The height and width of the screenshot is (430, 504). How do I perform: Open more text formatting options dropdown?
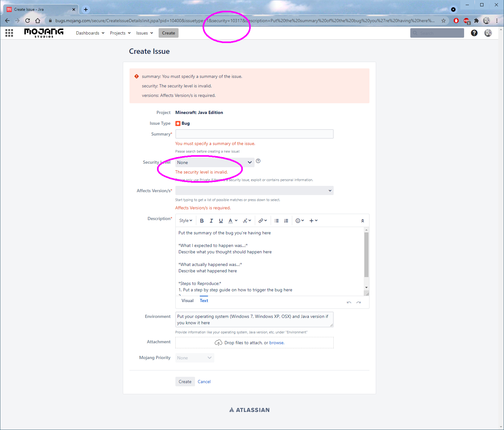[247, 221]
